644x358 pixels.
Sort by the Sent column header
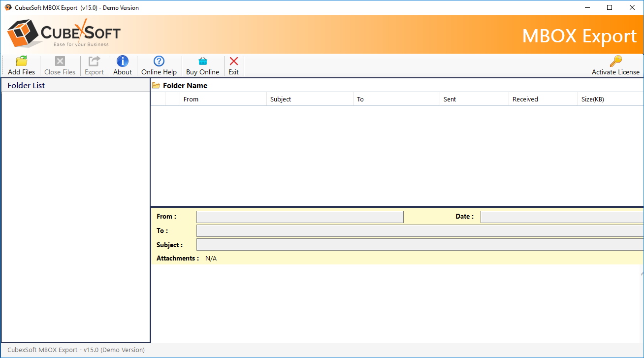(474, 99)
